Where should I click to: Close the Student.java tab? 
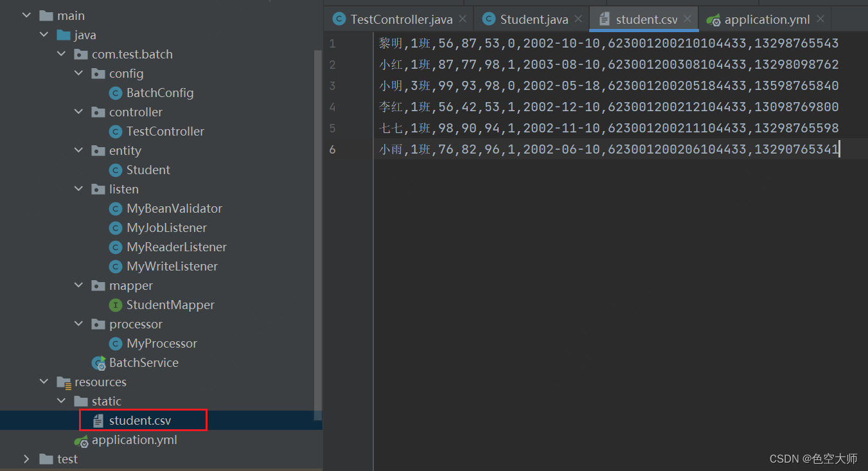point(578,19)
